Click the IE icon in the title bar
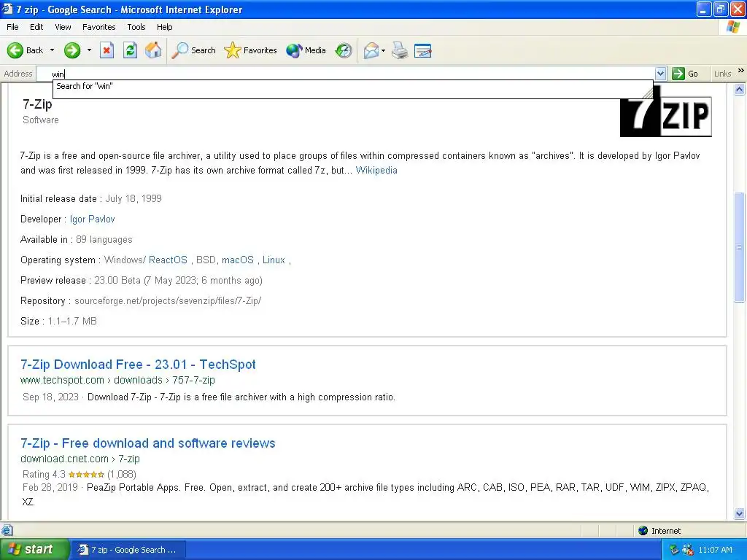Viewport: 747px width, 560px height. 7,9
